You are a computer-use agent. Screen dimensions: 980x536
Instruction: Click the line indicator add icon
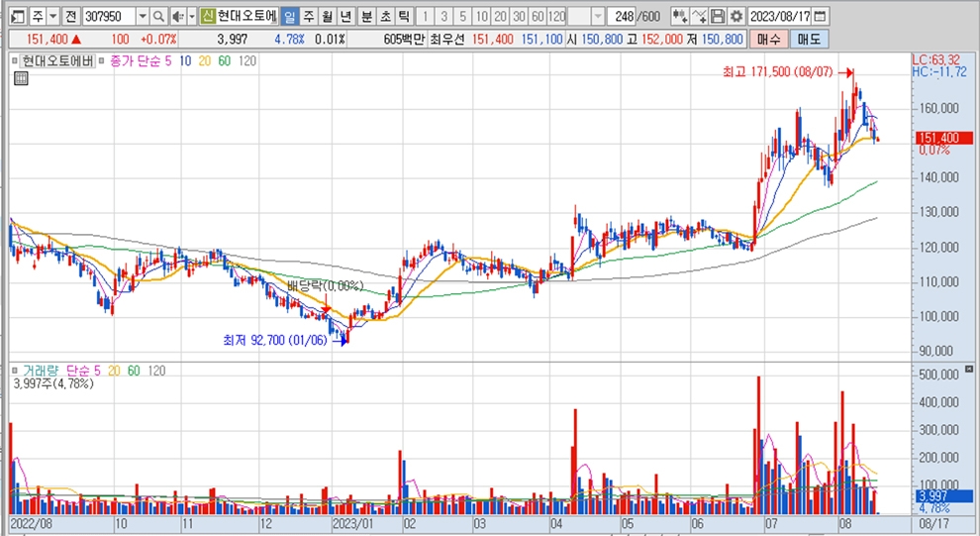click(x=699, y=17)
